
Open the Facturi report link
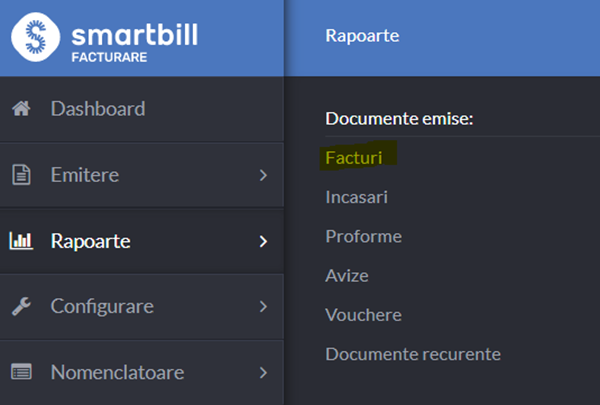click(354, 158)
